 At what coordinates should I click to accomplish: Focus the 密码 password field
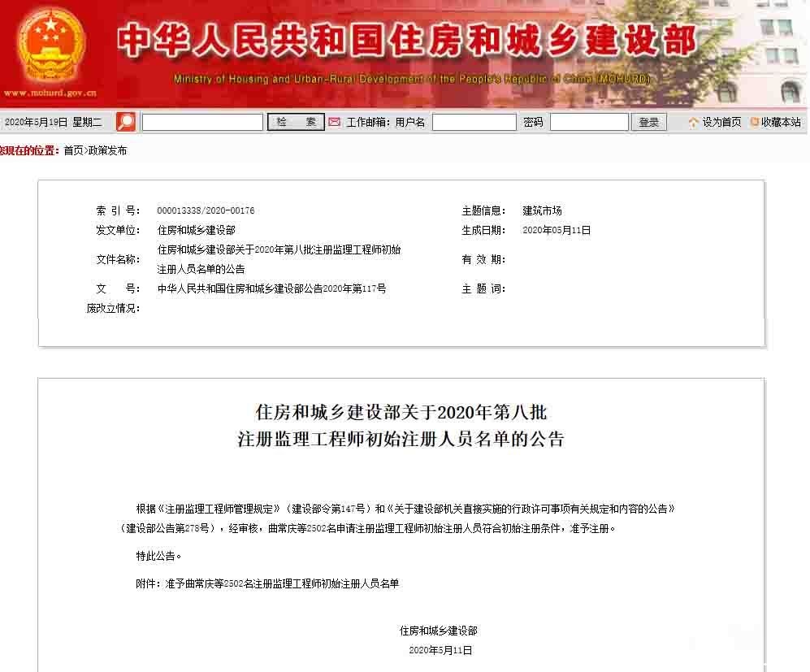click(x=589, y=123)
